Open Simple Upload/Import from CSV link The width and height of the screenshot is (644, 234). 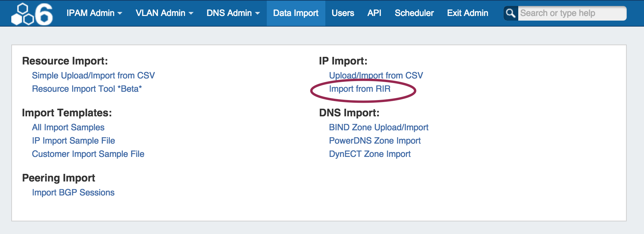(x=93, y=75)
